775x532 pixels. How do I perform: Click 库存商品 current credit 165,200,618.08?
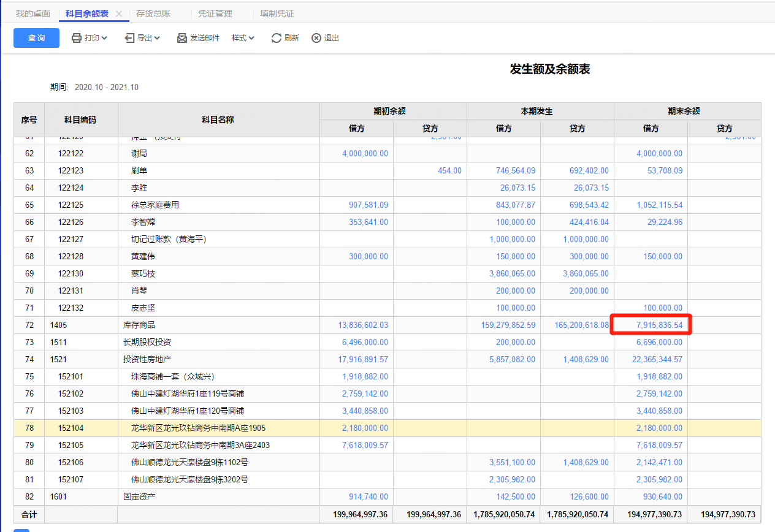[582, 325]
